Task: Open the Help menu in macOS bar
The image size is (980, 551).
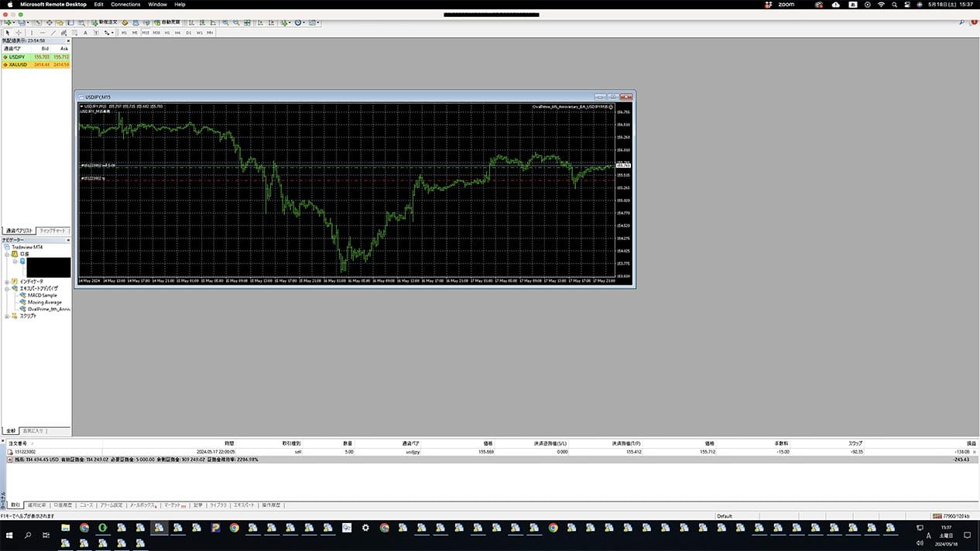Action: coord(180,5)
